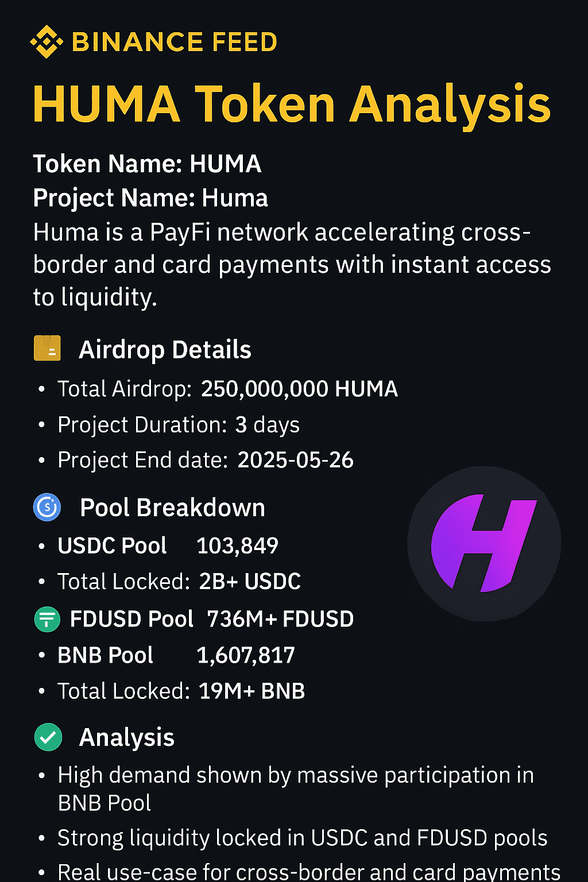Click the yellow package icon beside Airdrop Details
588x882 pixels.
click(47, 349)
